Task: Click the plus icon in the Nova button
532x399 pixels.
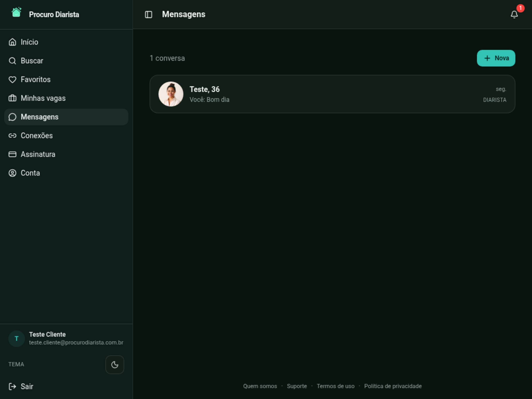Action: [x=487, y=58]
